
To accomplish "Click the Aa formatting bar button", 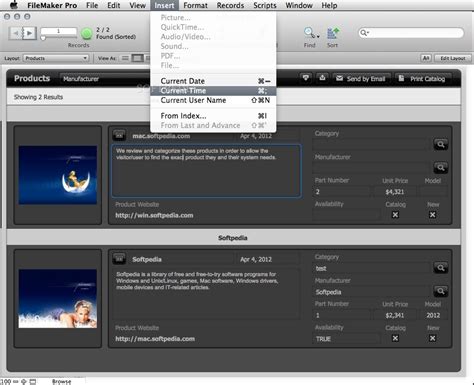I will coord(426,58).
